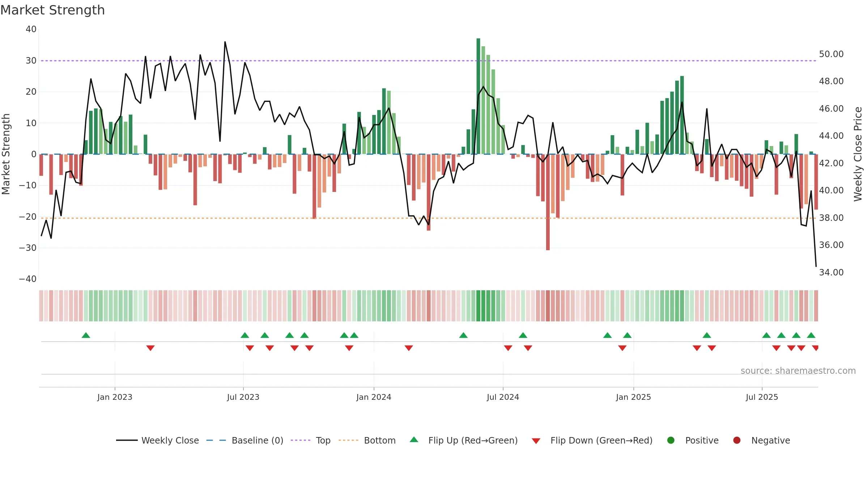Image resolution: width=868 pixels, height=488 pixels.
Task: Toggle the Bottom legend entry
Action: (367, 440)
